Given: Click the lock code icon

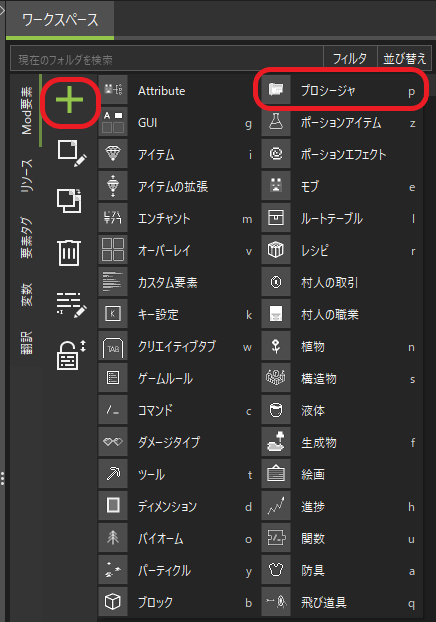Looking at the screenshot, I should pos(71,354).
